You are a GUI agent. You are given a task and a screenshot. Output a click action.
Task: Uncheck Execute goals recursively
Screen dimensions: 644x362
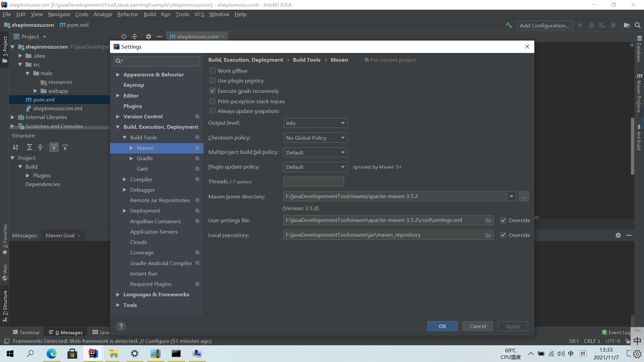(x=212, y=91)
